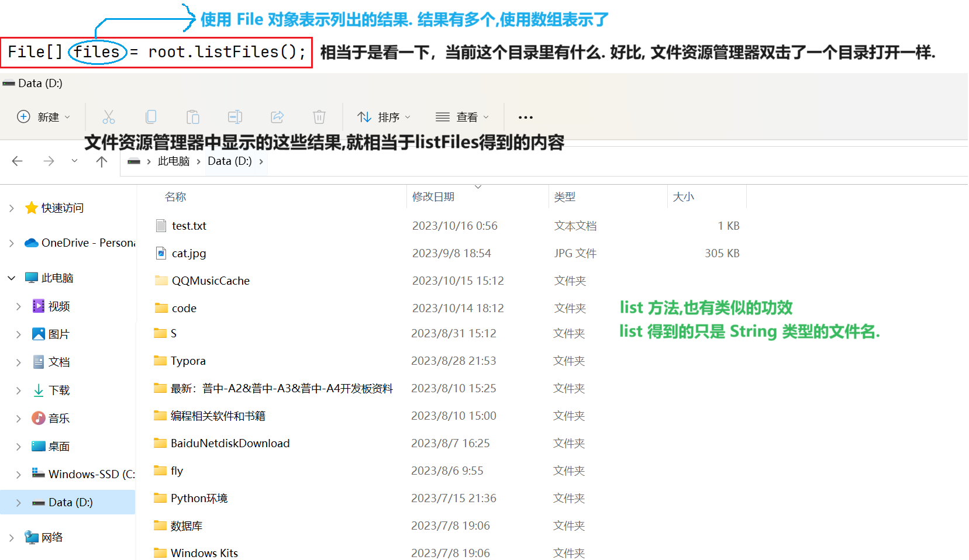Expand Windows-SSD (C:) tree node
Image resolution: width=969 pixels, height=560 pixels.
click(x=19, y=475)
